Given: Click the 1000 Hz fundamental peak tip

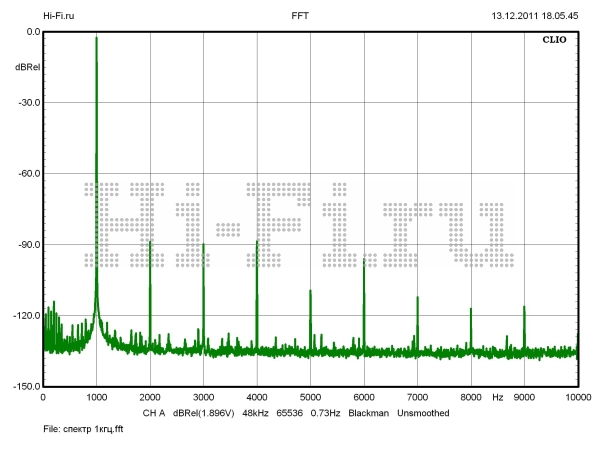Looking at the screenshot, I should [x=96, y=39].
